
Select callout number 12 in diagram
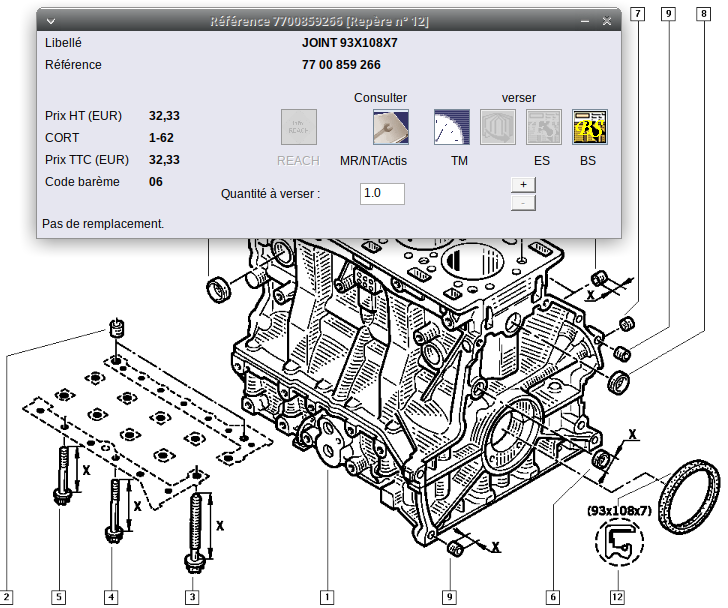click(616, 597)
